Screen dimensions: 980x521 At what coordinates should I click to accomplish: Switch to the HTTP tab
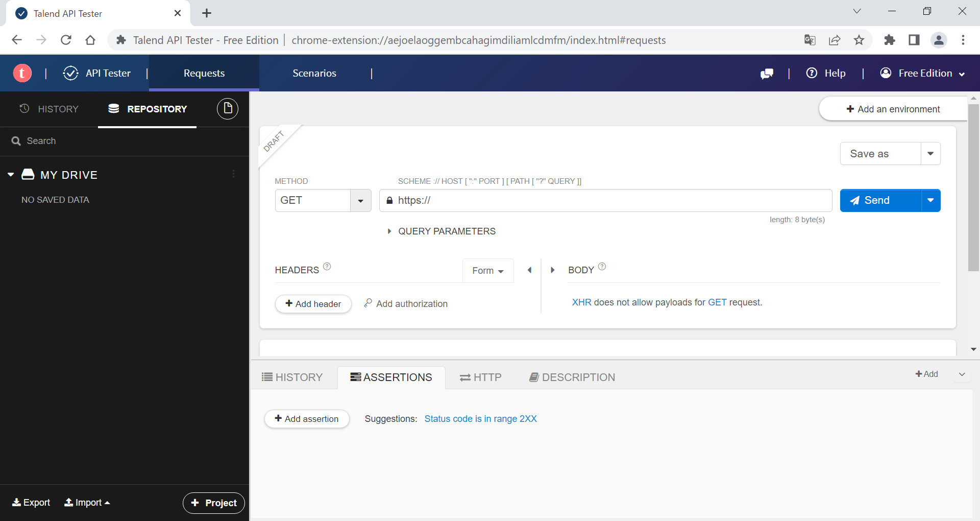tap(480, 377)
